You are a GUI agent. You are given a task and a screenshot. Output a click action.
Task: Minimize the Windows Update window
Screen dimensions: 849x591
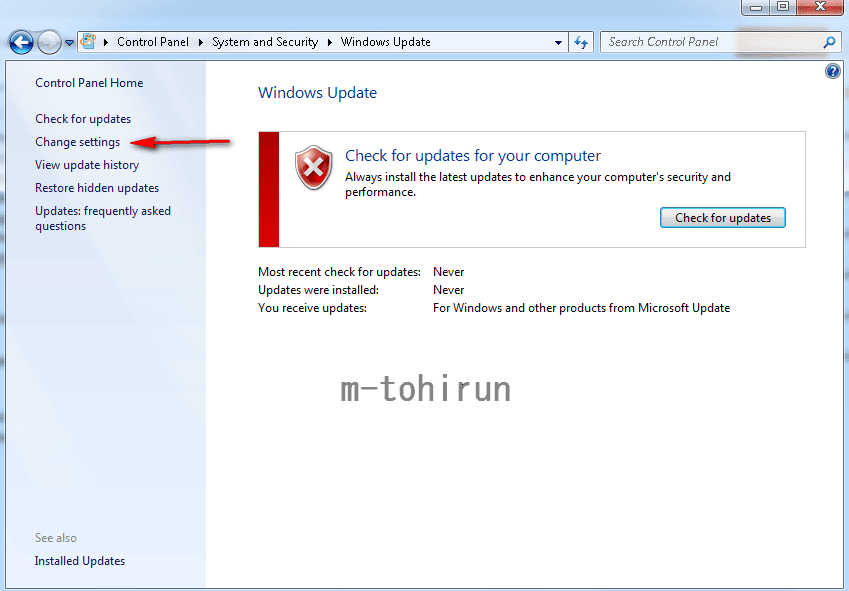(756, 7)
